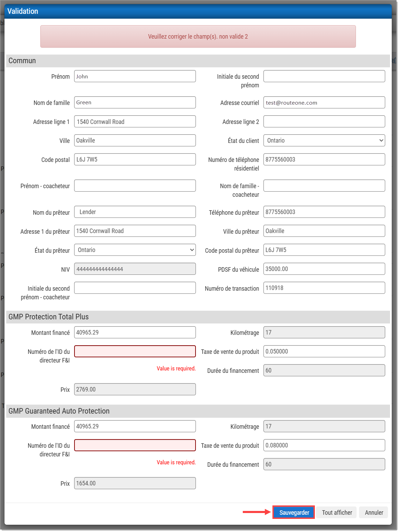This screenshot has height=532, width=399.
Task: Click the Numéro de transaction field
Action: pos(324,288)
